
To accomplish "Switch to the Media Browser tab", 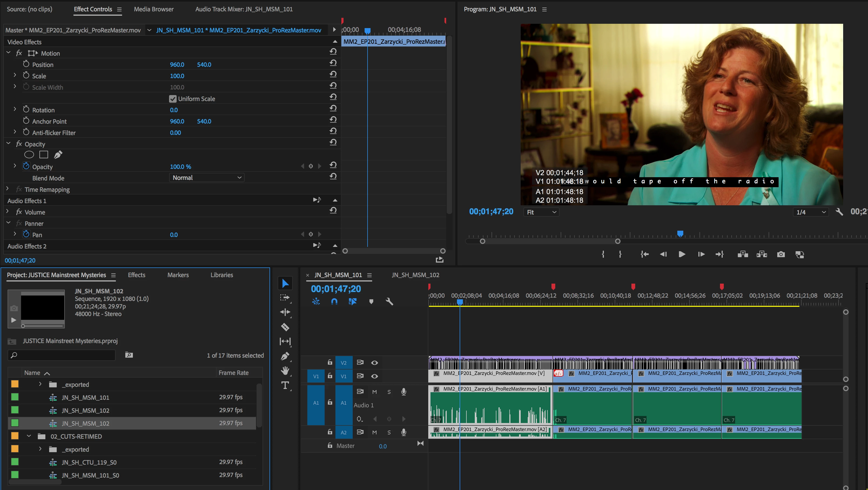I will [x=154, y=9].
